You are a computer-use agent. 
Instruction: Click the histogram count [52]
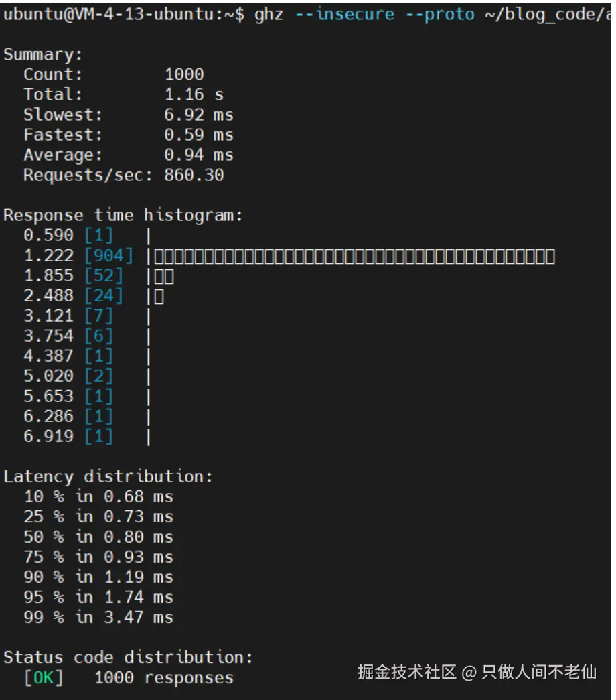tap(104, 276)
